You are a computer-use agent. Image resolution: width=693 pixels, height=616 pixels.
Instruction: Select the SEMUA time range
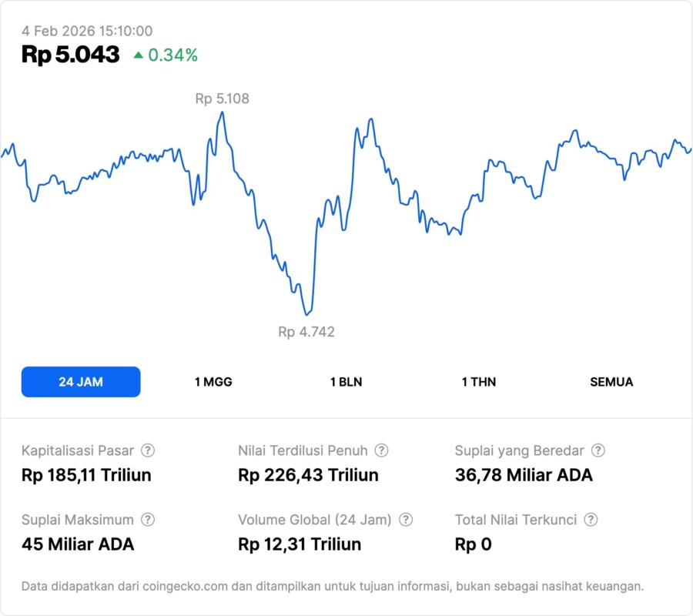click(x=611, y=382)
